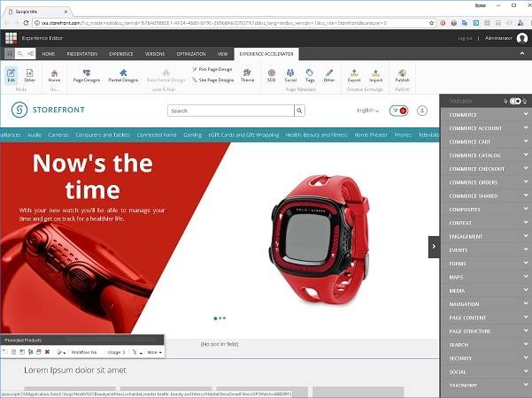Viewport: 532px width, 398px height.
Task: Click the shopping cart icon with badge
Action: pos(397,111)
